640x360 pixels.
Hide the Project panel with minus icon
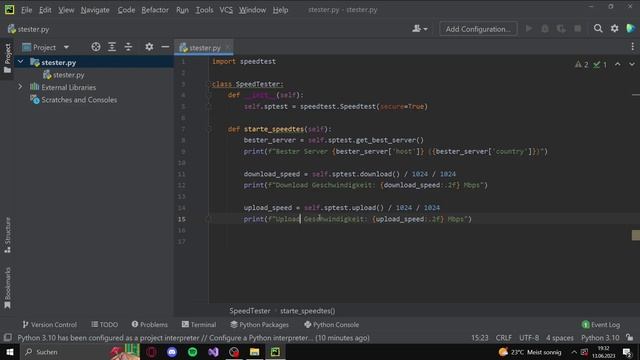pyautogui.click(x=165, y=47)
